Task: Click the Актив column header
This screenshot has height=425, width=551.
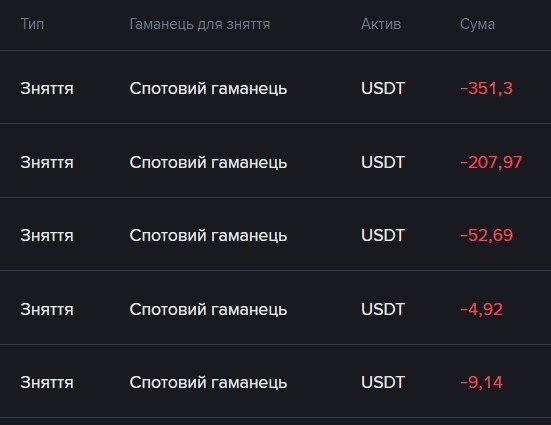Action: (381, 24)
